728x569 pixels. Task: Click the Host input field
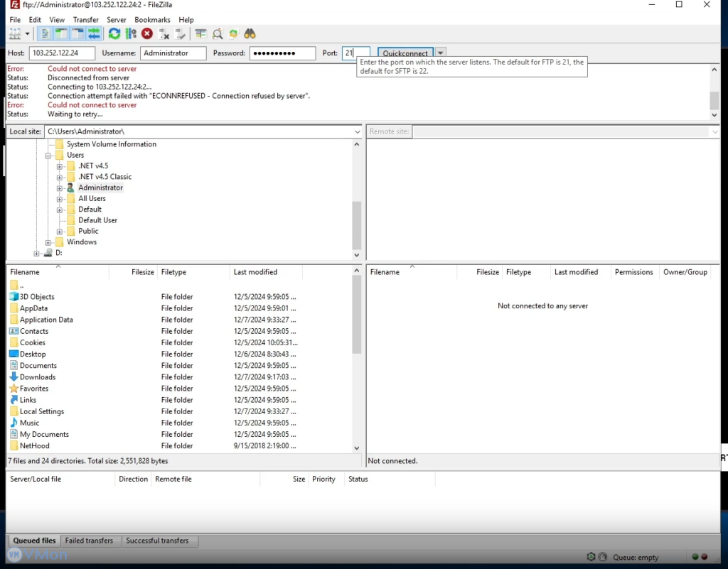click(x=62, y=53)
